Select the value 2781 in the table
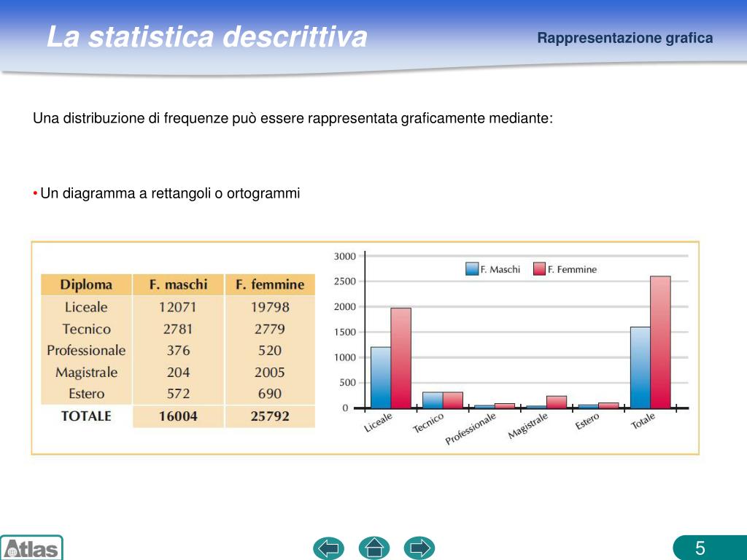 (178, 329)
